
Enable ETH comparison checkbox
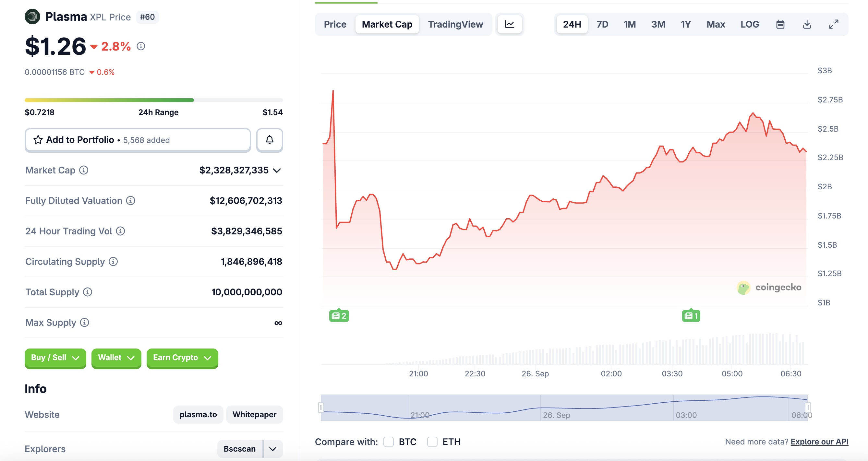click(x=432, y=442)
